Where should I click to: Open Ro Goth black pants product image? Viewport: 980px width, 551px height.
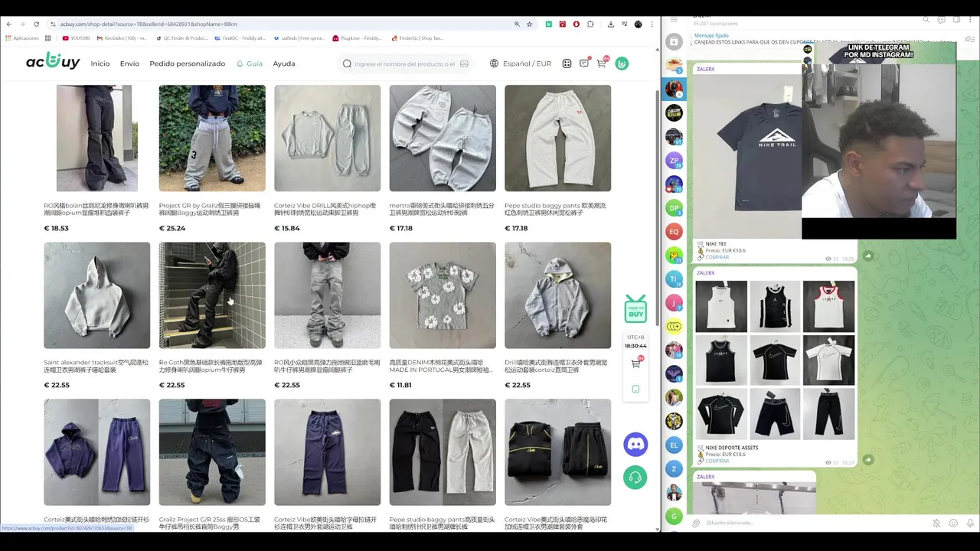pos(212,295)
